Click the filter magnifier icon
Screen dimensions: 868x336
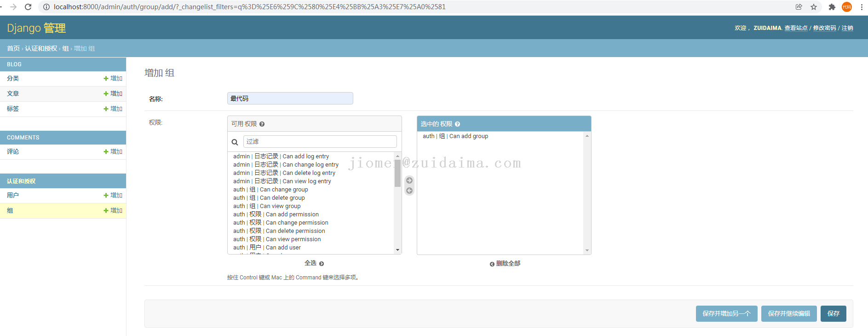[235, 142]
